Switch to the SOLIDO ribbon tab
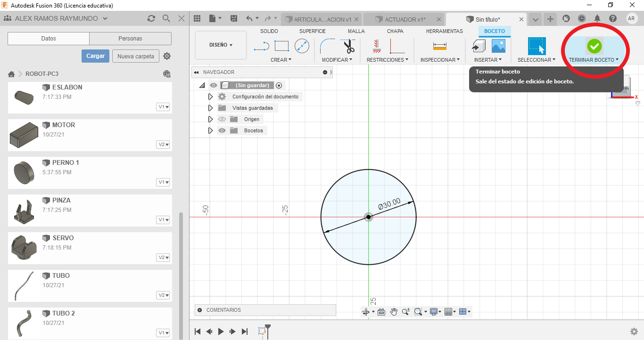644x340 pixels. pyautogui.click(x=269, y=31)
